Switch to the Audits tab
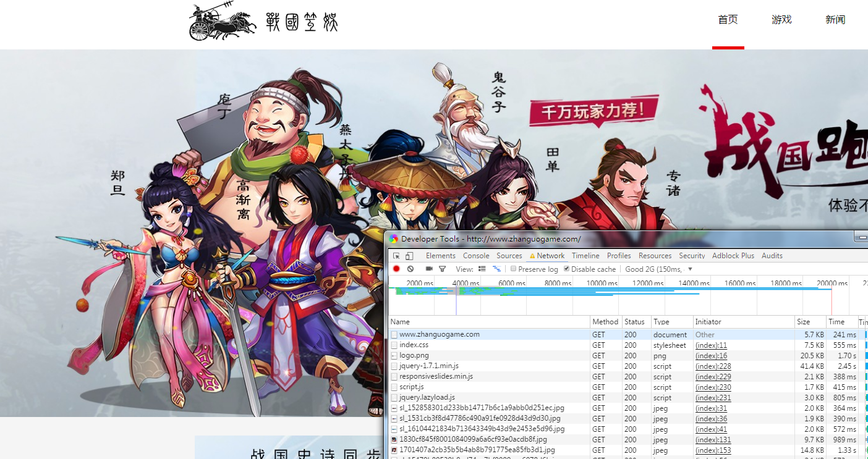868x459 pixels. [772, 256]
